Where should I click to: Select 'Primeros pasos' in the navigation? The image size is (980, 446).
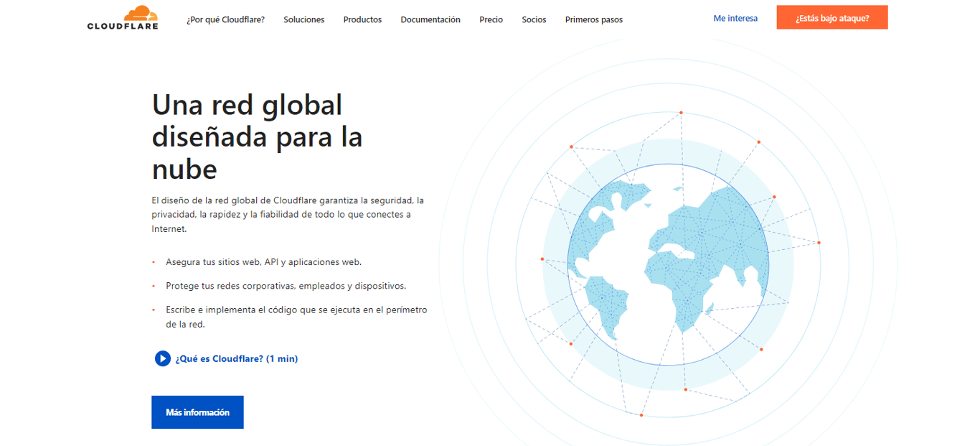pyautogui.click(x=593, y=19)
